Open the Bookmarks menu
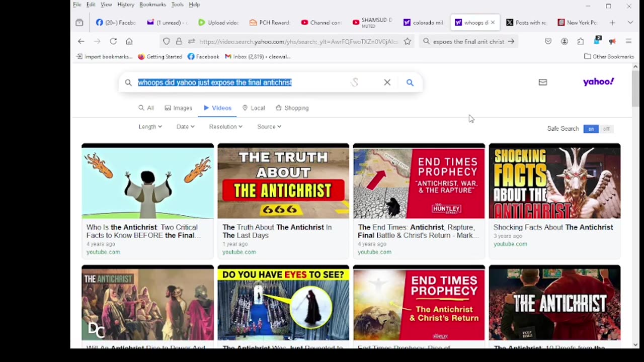The width and height of the screenshot is (644, 362). pos(152,5)
